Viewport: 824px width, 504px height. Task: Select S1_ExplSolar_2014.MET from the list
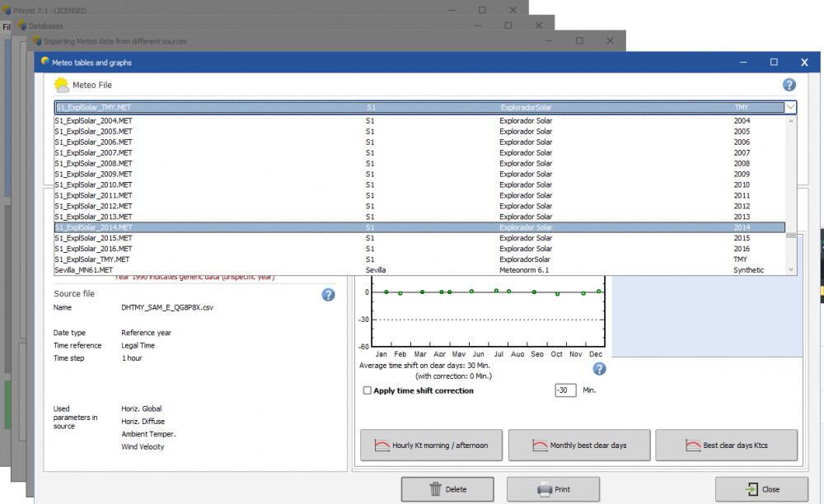click(x=93, y=227)
